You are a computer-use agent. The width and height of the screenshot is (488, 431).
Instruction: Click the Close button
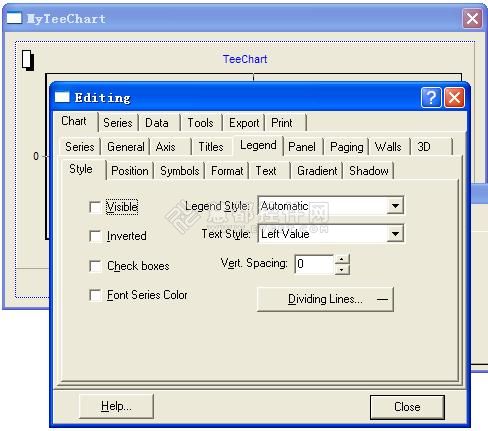tap(407, 407)
